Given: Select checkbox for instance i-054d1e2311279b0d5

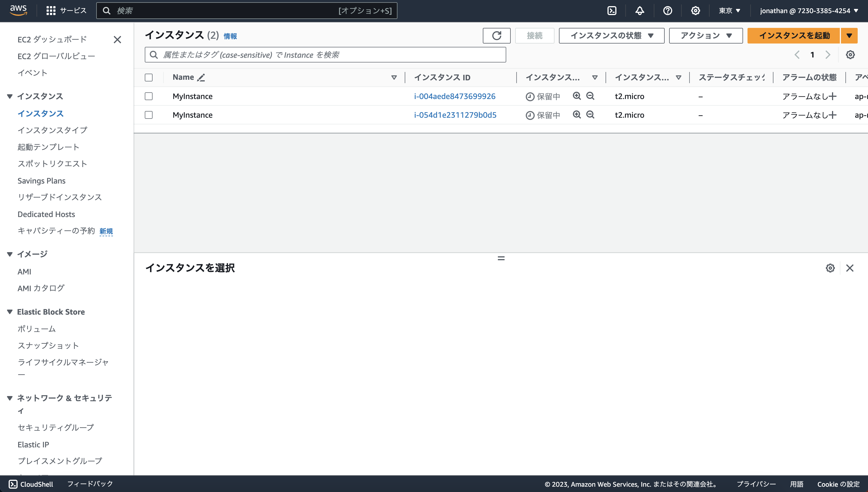Looking at the screenshot, I should point(148,115).
